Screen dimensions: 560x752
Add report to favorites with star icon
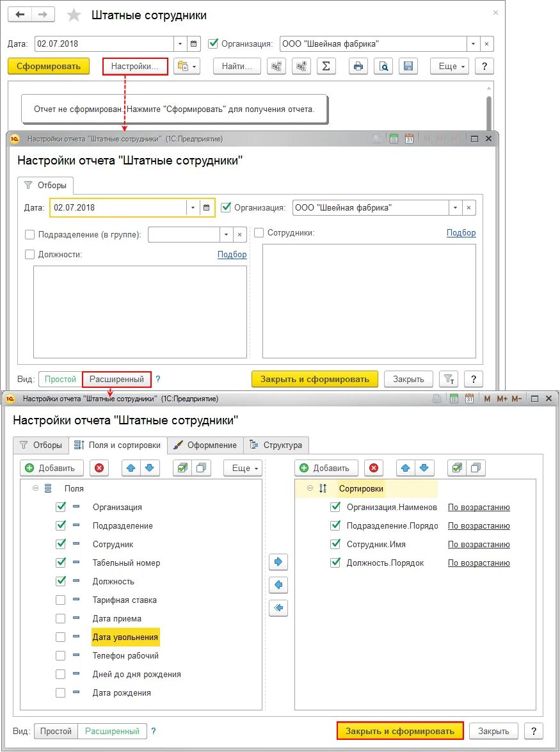tap(74, 15)
